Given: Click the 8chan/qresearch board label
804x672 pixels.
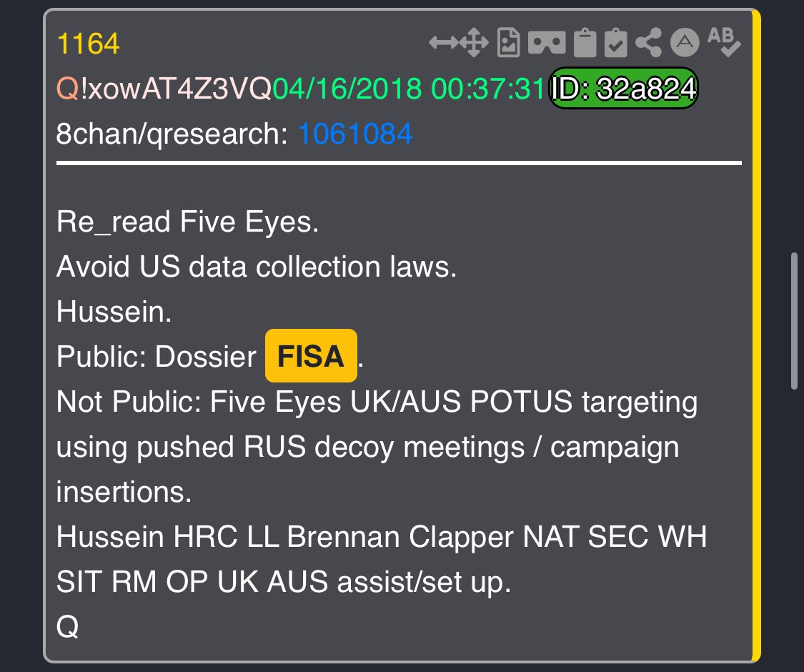Looking at the screenshot, I should 172,134.
